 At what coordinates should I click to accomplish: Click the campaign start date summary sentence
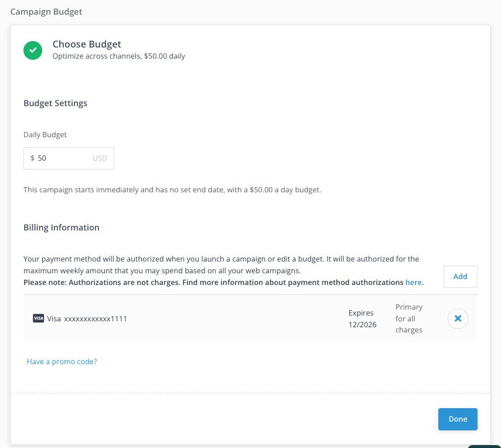pyautogui.click(x=172, y=190)
